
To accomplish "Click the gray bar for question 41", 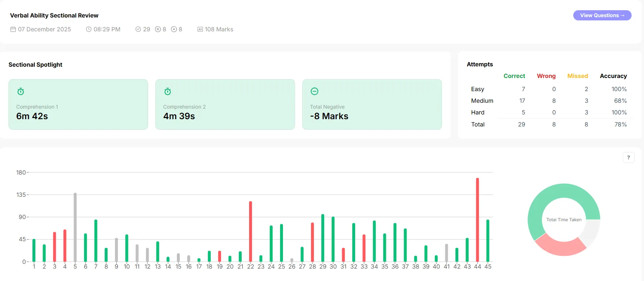I will pos(446,253).
